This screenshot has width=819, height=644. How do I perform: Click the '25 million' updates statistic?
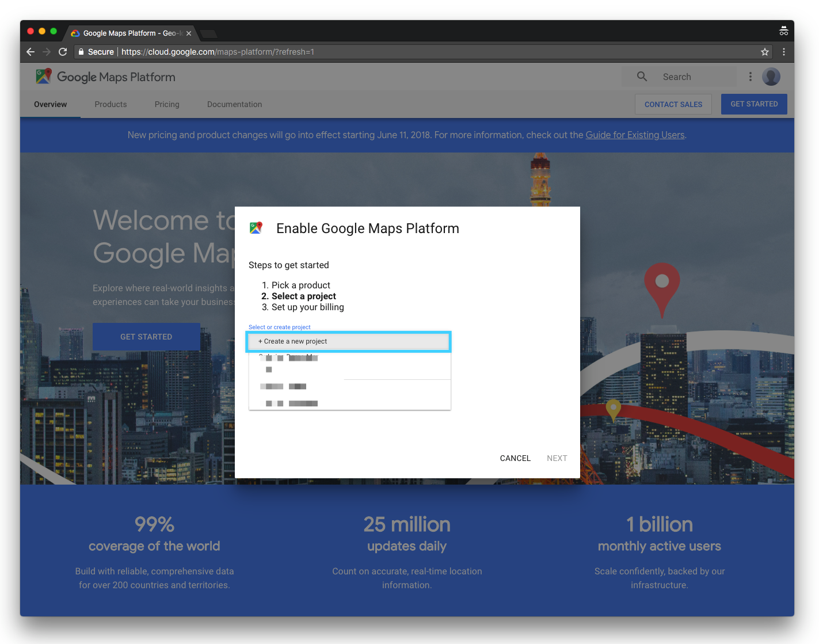(x=407, y=524)
